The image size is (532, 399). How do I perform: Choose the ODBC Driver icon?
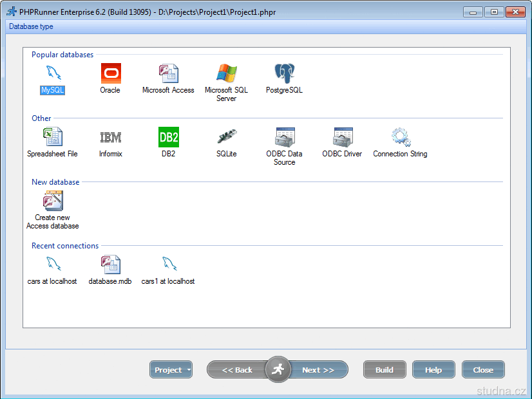tap(342, 137)
